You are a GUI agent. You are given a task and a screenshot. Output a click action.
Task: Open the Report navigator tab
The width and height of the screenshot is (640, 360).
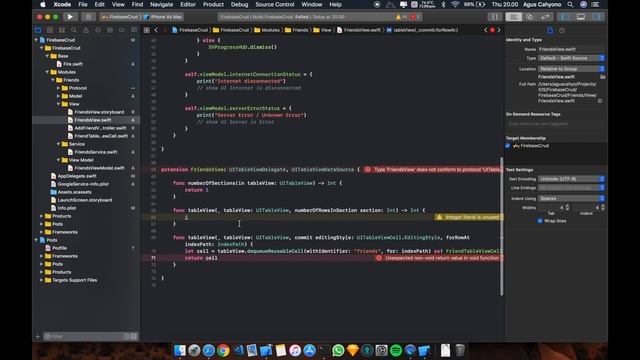click(x=134, y=30)
